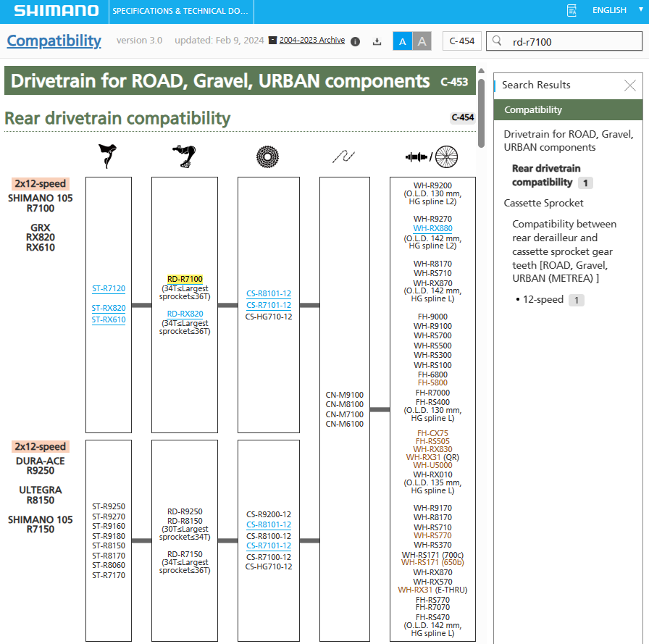The width and height of the screenshot is (649, 644).
Task: Click the C-454 badge beside Rear drivetrain heading
Action: [462, 117]
